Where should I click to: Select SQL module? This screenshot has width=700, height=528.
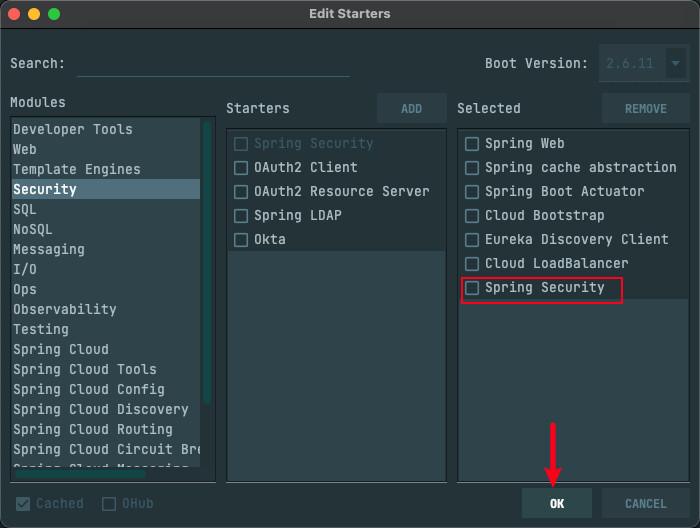click(x=106, y=209)
